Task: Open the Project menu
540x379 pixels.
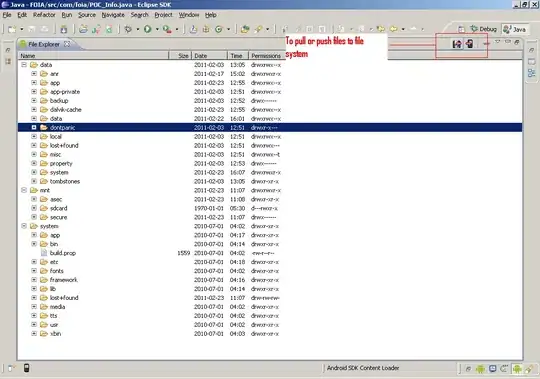Action: click(163, 15)
